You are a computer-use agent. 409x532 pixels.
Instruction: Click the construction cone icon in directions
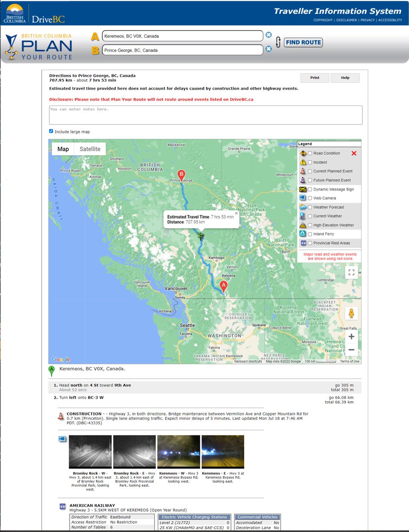(x=61, y=416)
